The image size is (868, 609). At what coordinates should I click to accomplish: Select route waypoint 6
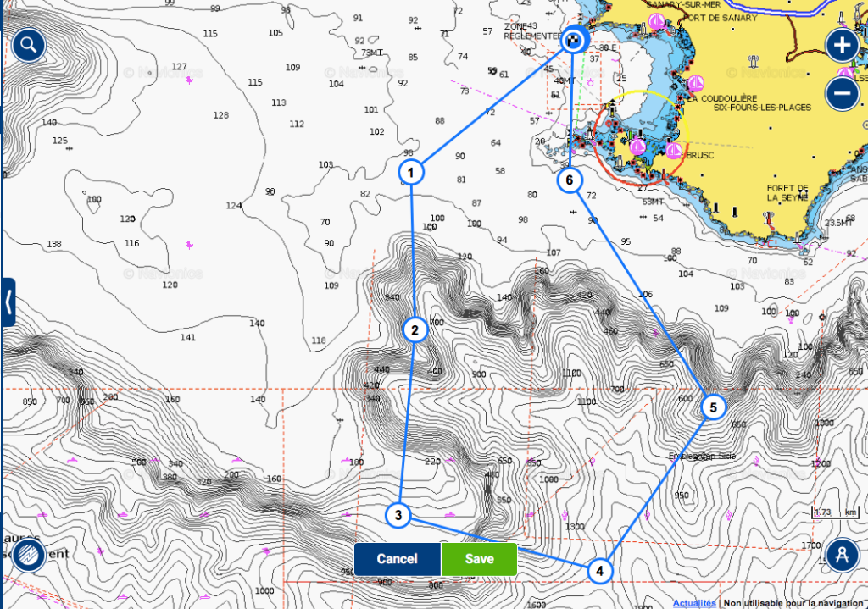pyautogui.click(x=570, y=180)
